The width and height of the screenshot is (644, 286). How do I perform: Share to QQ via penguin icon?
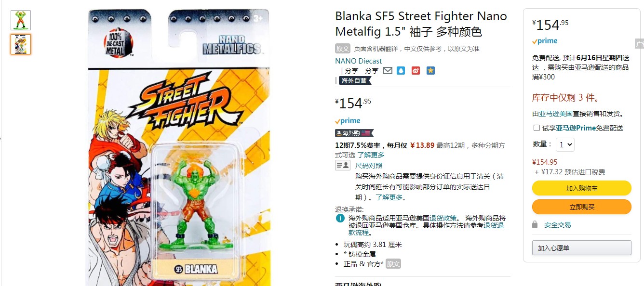[x=401, y=71]
